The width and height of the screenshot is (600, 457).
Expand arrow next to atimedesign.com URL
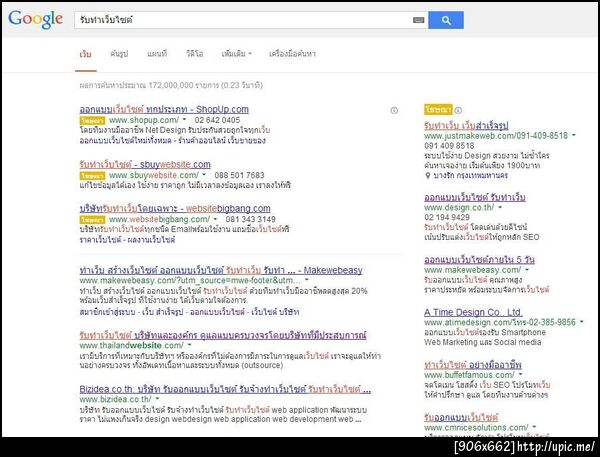581,322
